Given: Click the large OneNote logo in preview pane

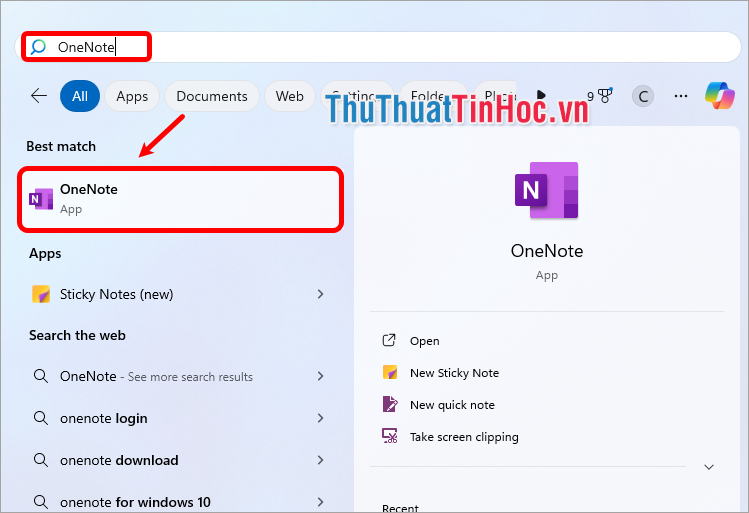Looking at the screenshot, I should (x=546, y=190).
